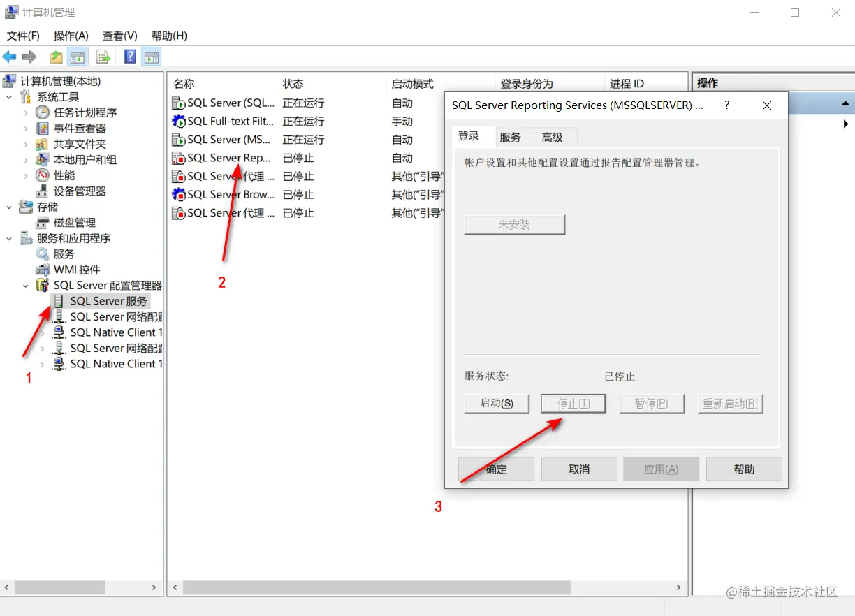This screenshot has height=616, width=855.
Task: Open the 操作(A) menu
Action: point(71,36)
